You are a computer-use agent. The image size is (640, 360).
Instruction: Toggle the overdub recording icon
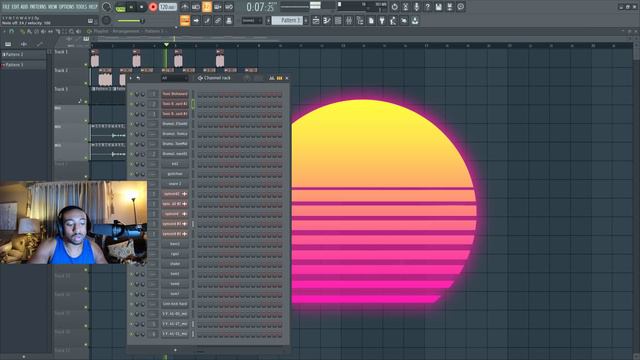[218, 7]
